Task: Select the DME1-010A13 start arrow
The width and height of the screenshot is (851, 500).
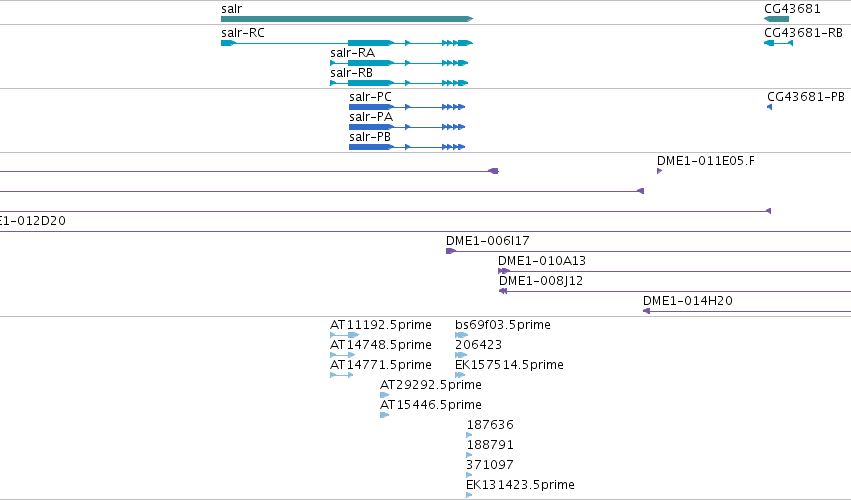Action: (504, 271)
